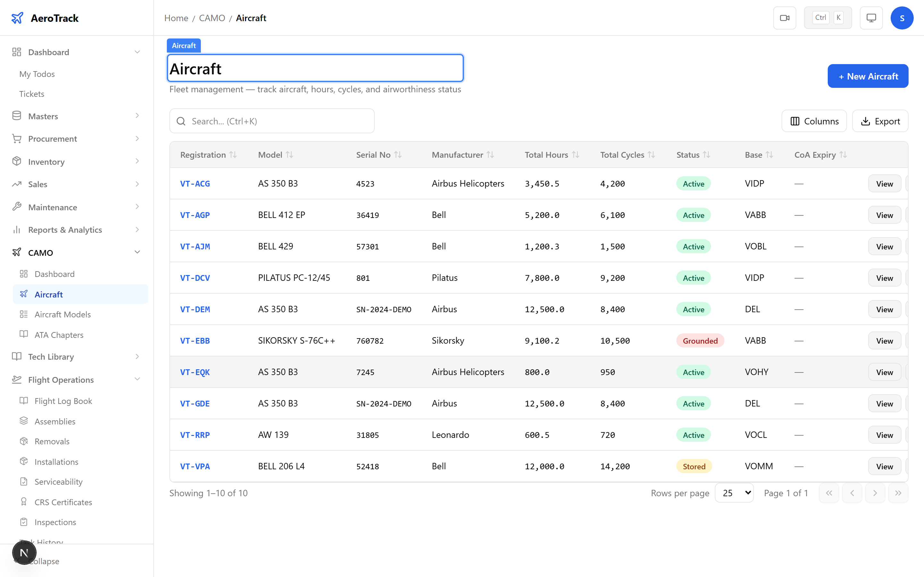Click the Inspections clipboard icon
This screenshot has width=924, height=577.
24,522
